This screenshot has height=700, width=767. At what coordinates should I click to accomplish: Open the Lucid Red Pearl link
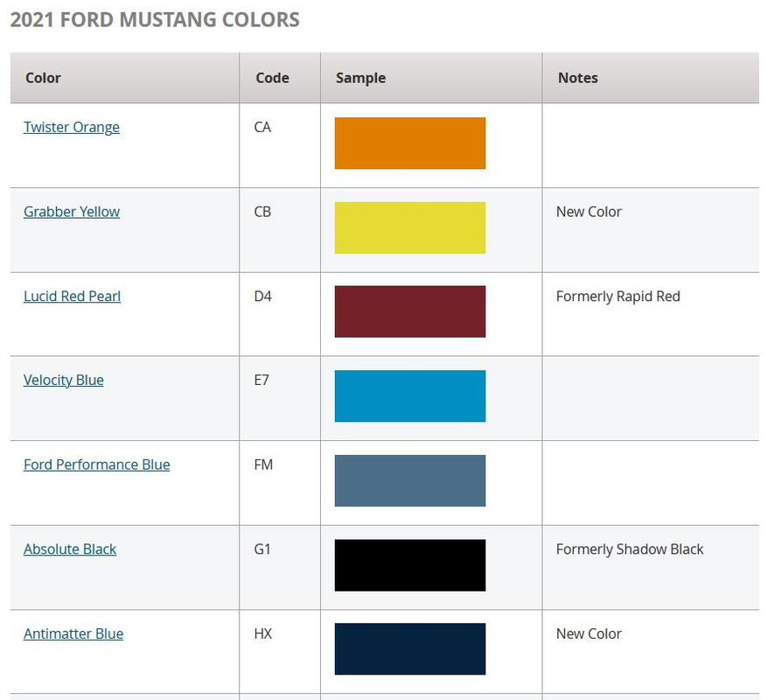[x=72, y=296]
